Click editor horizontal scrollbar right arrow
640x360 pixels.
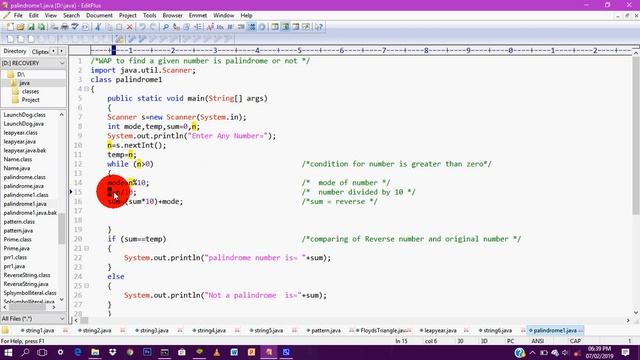pyautogui.click(x=628, y=320)
